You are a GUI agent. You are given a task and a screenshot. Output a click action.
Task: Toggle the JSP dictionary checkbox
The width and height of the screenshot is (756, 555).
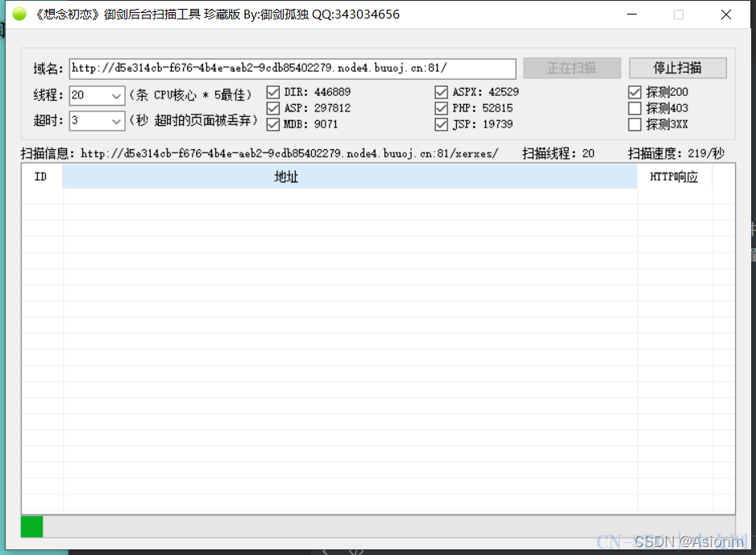[x=441, y=124]
